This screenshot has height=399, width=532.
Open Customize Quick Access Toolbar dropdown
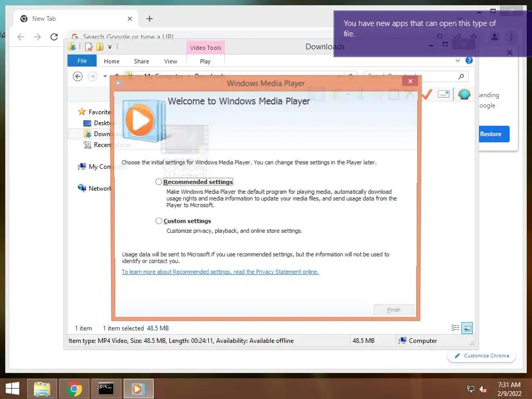110,47
